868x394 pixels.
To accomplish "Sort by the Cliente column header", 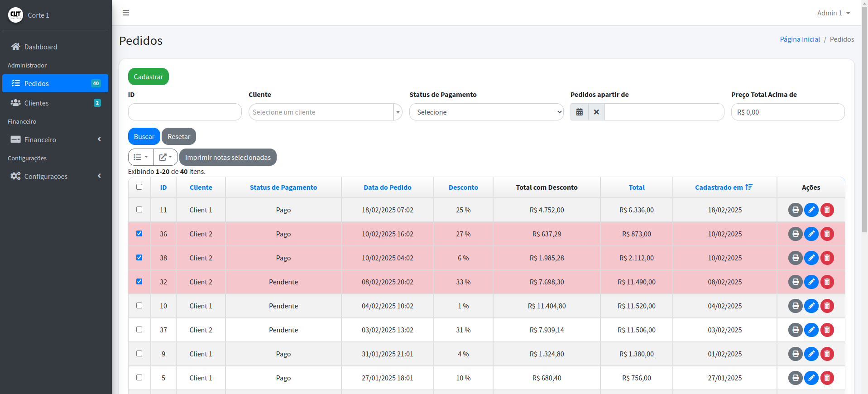I will point(201,187).
